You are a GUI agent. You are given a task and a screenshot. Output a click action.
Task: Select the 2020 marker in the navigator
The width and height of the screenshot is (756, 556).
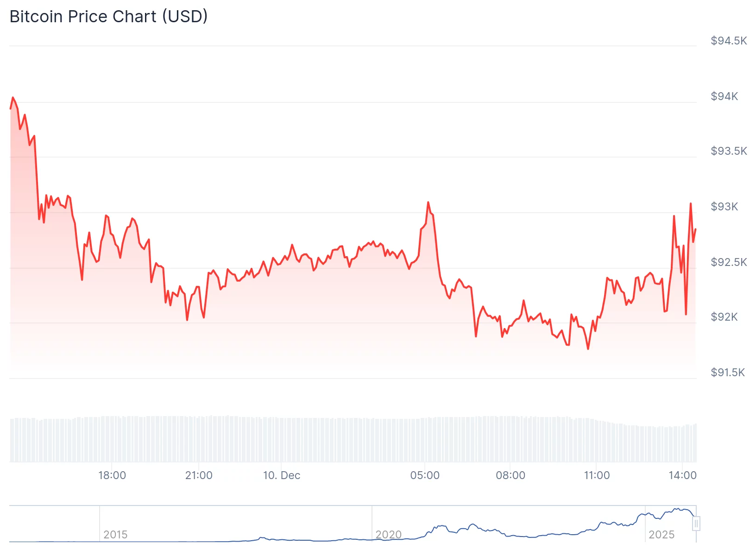pos(388,535)
